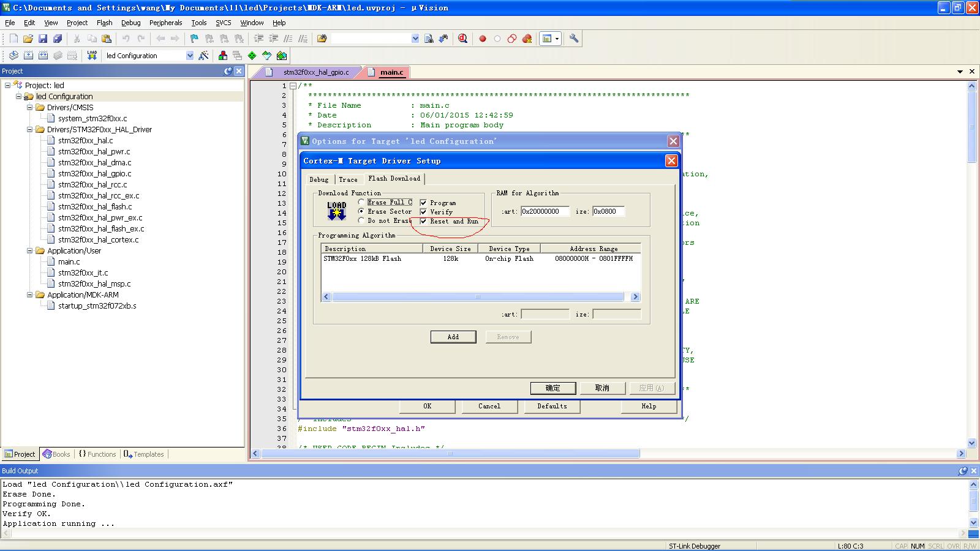Click the RAM for Algorithm Start field
Image resolution: width=980 pixels, height=551 pixels.
545,211
